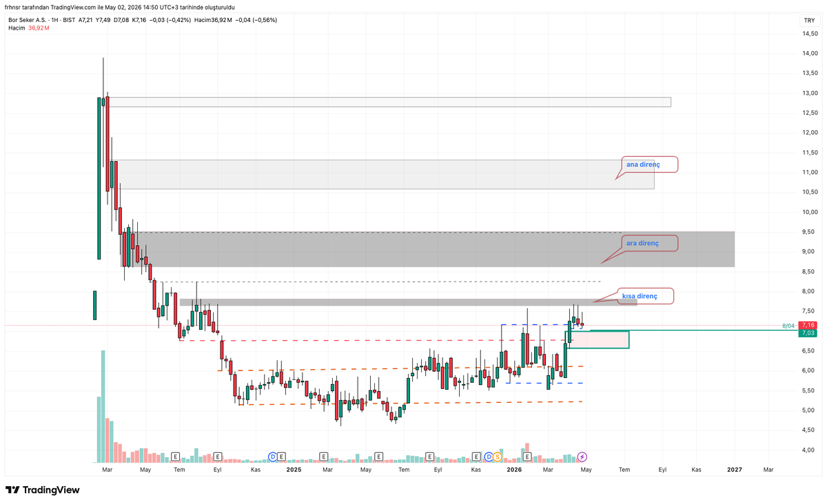The width and height of the screenshot is (827, 504).
Task: Click E earnings marker above first Eyl label
Action: (x=218, y=456)
